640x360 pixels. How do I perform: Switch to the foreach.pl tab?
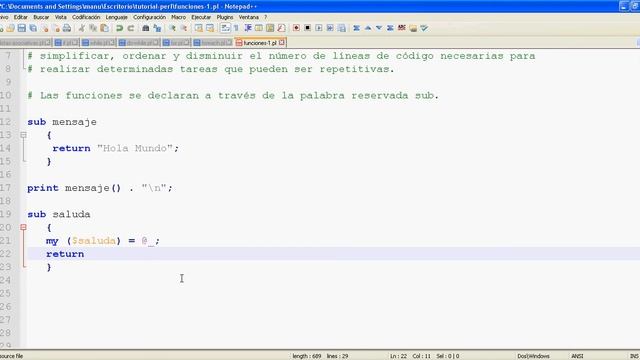213,42
